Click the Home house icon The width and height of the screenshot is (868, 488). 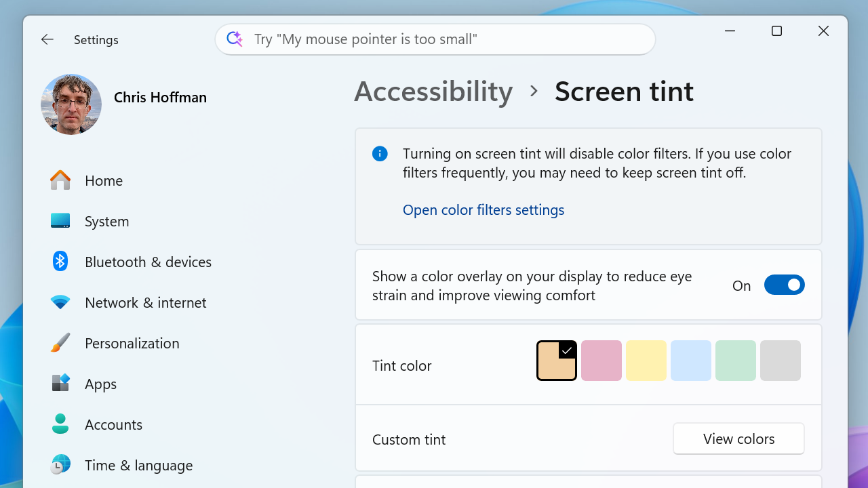(x=60, y=180)
